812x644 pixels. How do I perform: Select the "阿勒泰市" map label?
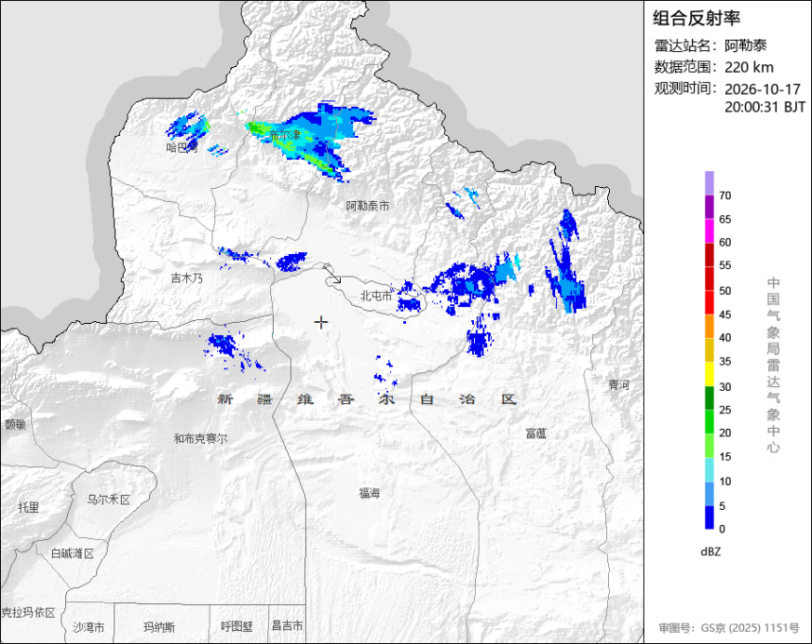click(x=367, y=206)
